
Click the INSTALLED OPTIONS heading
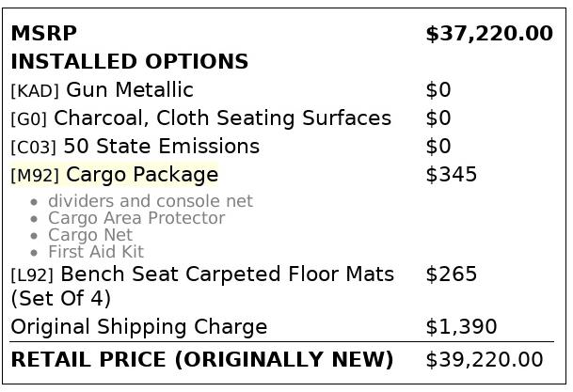(129, 62)
